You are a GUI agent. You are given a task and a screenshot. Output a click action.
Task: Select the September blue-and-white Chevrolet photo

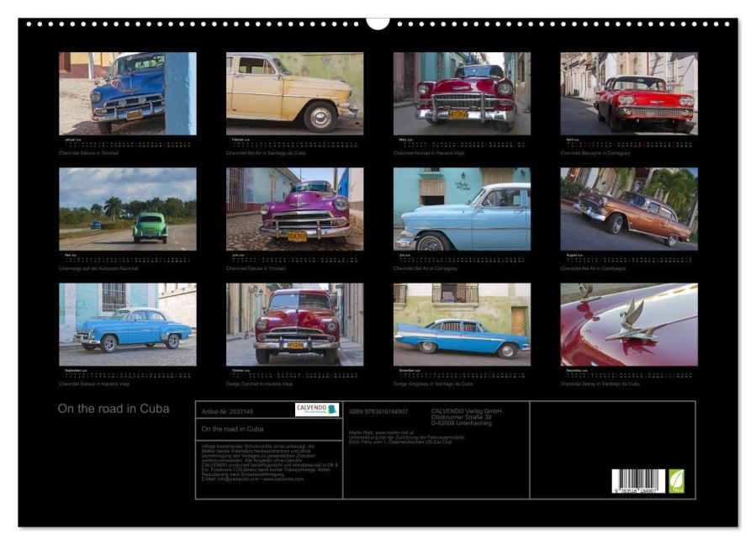[x=128, y=324]
